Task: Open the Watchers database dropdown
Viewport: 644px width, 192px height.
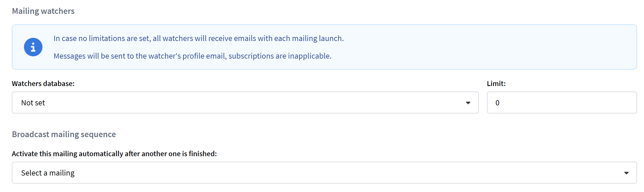Action: (245, 103)
